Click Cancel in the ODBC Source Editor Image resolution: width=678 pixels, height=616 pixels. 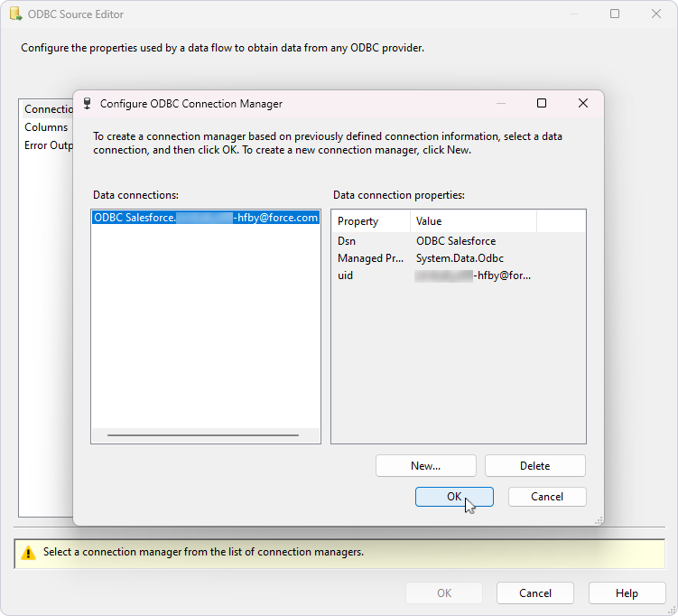pyautogui.click(x=534, y=593)
